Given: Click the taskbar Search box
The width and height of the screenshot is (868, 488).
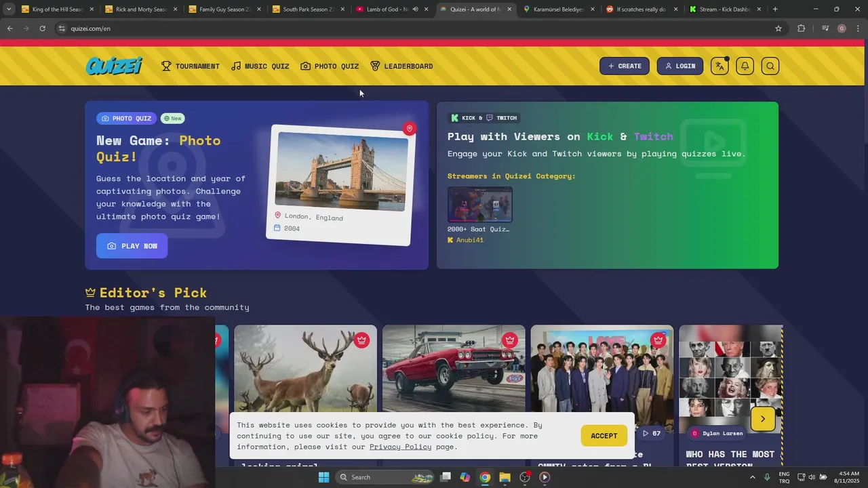Looking at the screenshot, I should [384, 477].
